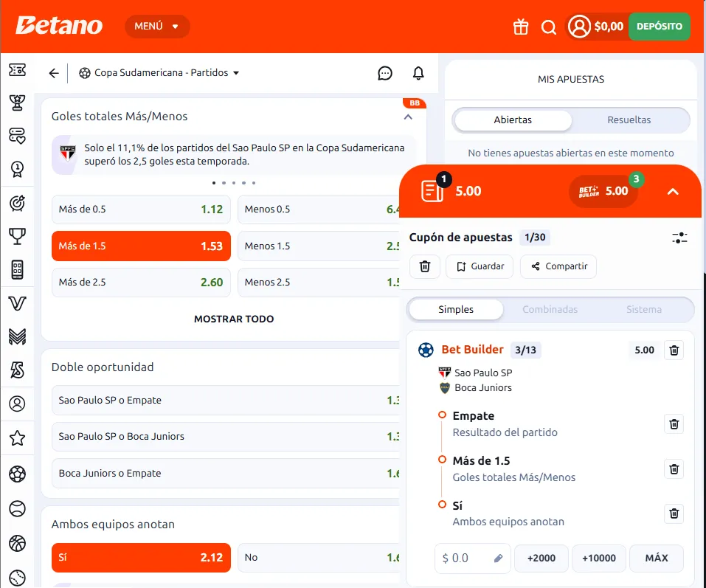Viewport: 706px width, 588px height.
Task: Remove the Sí ambos equipos anotan selection
Action: [x=674, y=513]
